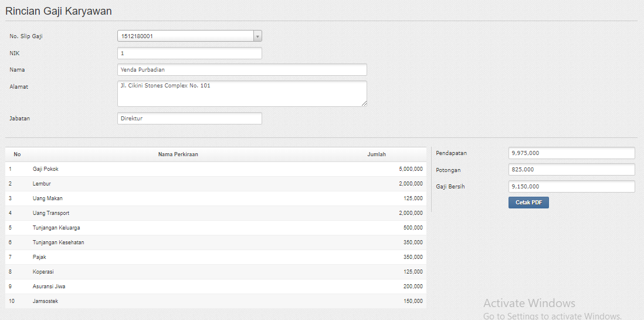Screen dimensions: 644x320
Task: Print the slip with Cetak PDF button
Action: tap(528, 203)
